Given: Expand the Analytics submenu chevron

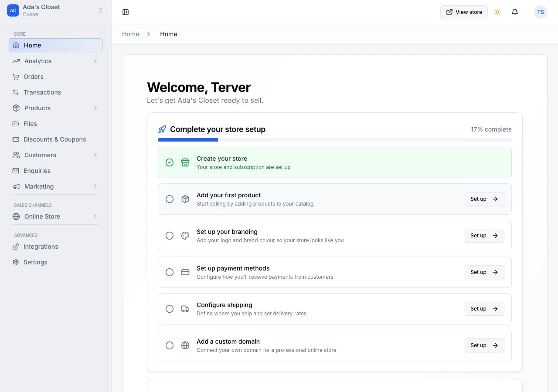Looking at the screenshot, I should pyautogui.click(x=95, y=61).
